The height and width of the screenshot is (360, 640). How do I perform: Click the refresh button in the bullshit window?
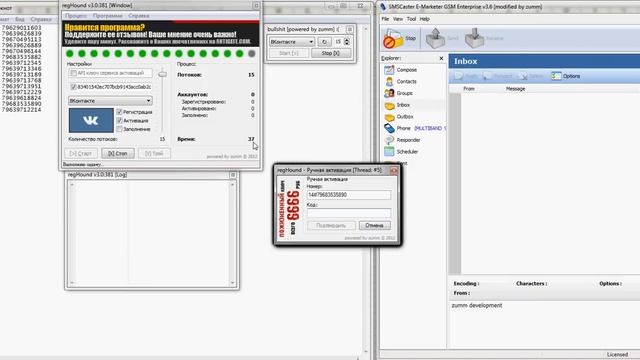[324, 42]
